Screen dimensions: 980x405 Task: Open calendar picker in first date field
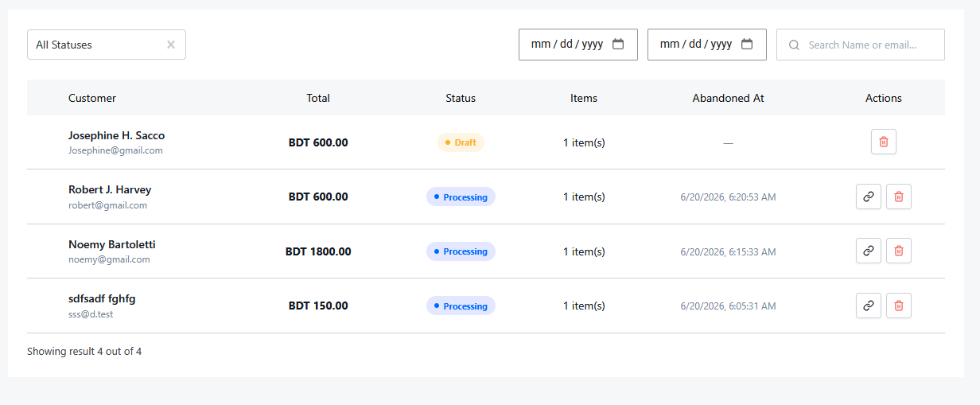[x=618, y=44]
